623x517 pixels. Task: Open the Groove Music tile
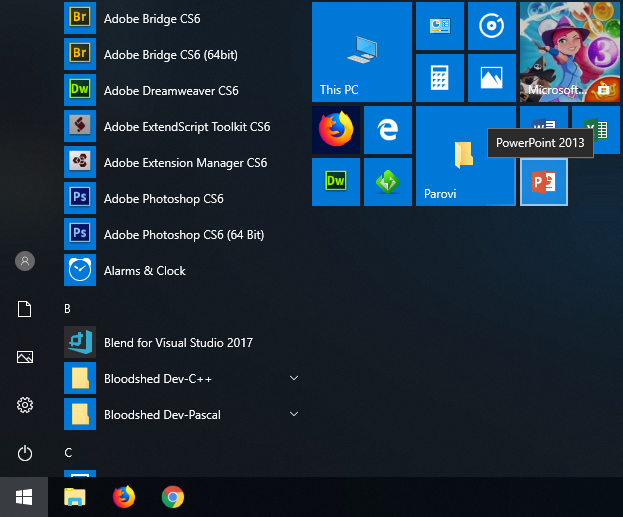pyautogui.click(x=492, y=26)
